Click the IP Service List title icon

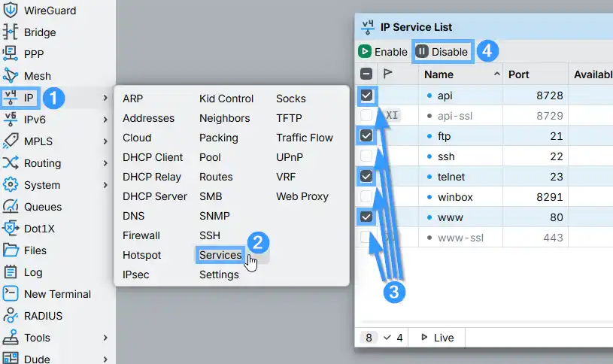pos(368,27)
